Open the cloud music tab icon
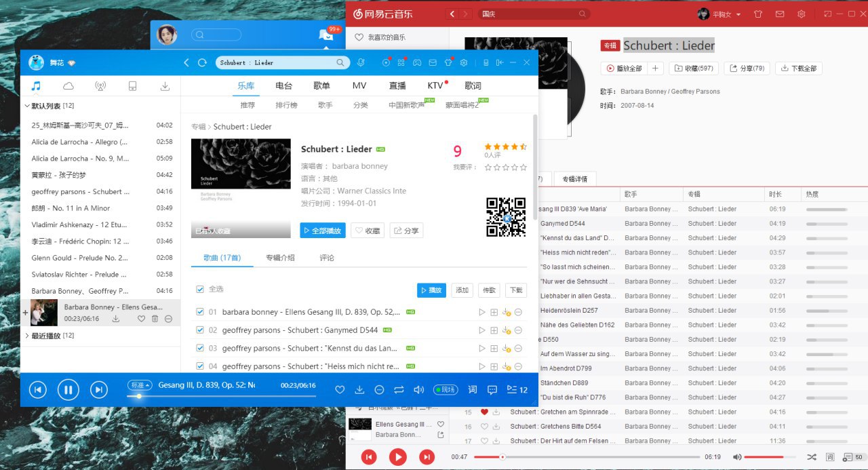Screen dimensions: 868x470 coord(68,85)
